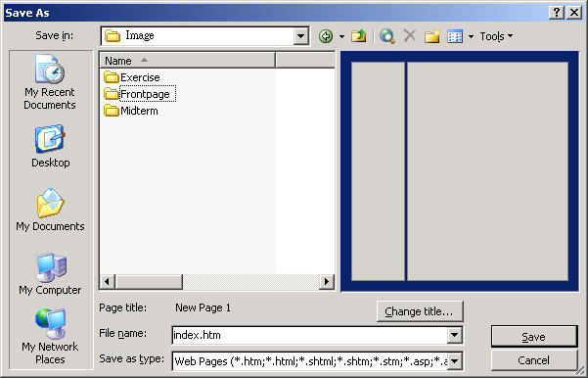Open the Tools menu
The width and height of the screenshot is (588, 378).
(496, 36)
